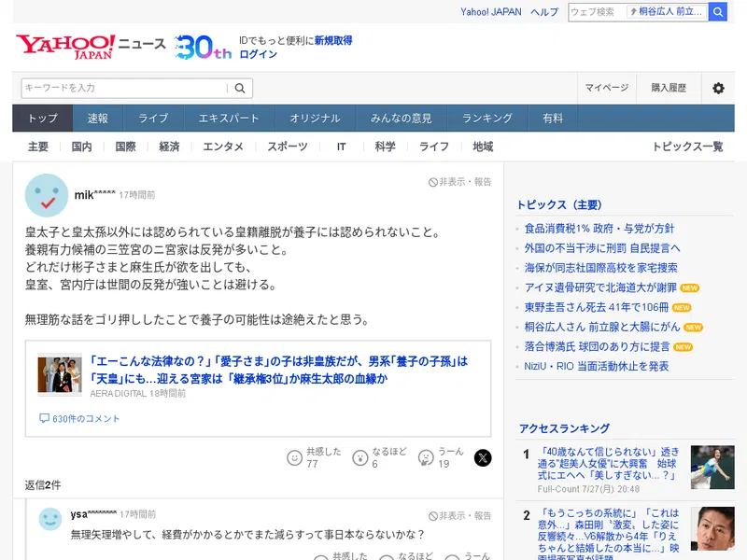Click the キーワードを入力 search field
747x560 pixels.
click(x=125, y=88)
